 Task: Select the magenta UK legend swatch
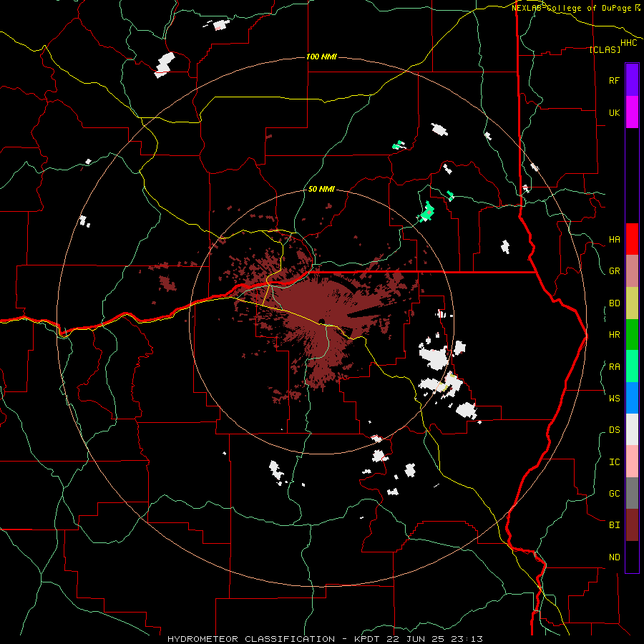click(x=632, y=112)
